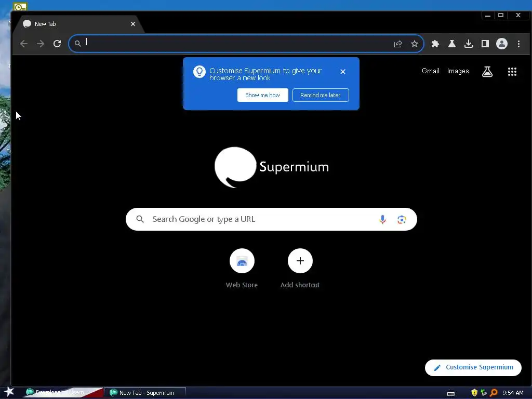Toggle the side panel icon

pos(485,44)
